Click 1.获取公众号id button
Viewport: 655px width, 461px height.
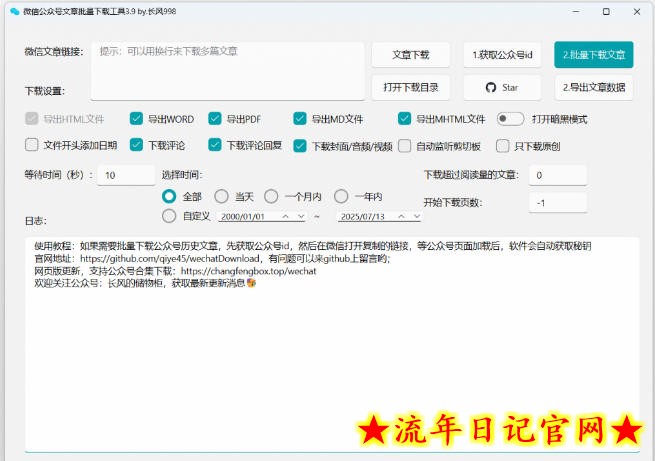pos(502,55)
